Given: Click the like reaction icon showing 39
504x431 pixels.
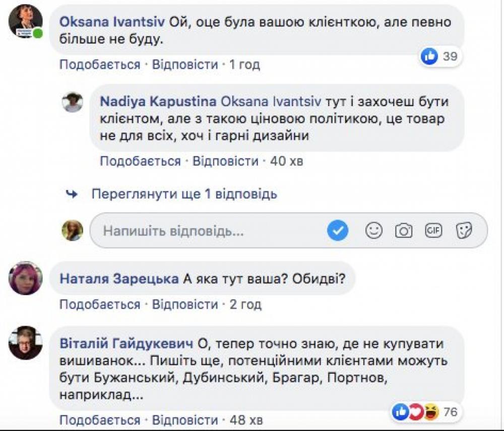Looking at the screenshot, I should (x=429, y=56).
